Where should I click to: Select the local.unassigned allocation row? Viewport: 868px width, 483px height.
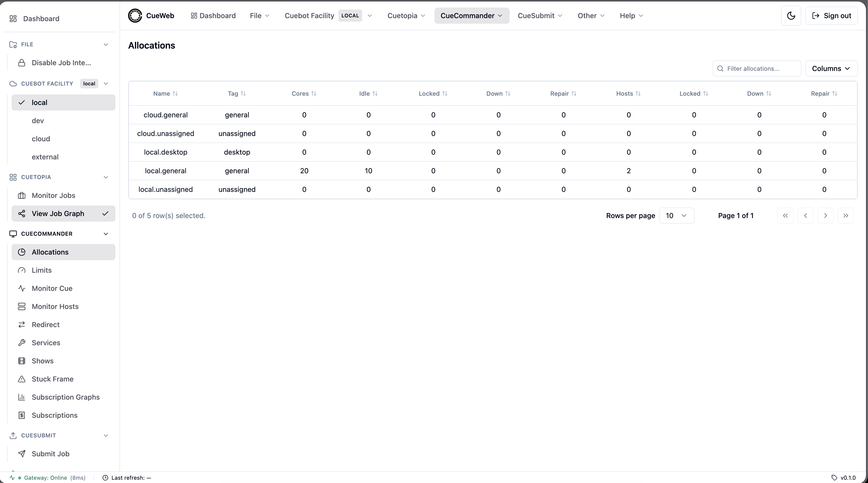tap(493, 189)
